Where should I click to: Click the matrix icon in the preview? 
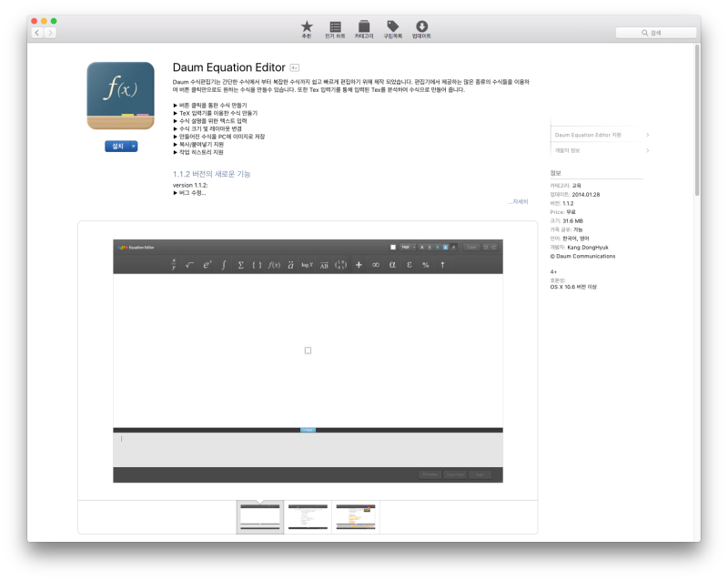tap(340, 265)
